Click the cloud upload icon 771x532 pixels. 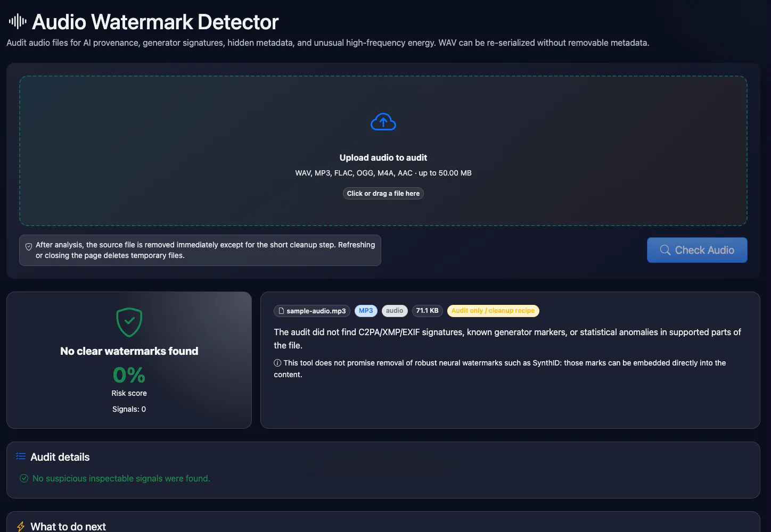(383, 122)
